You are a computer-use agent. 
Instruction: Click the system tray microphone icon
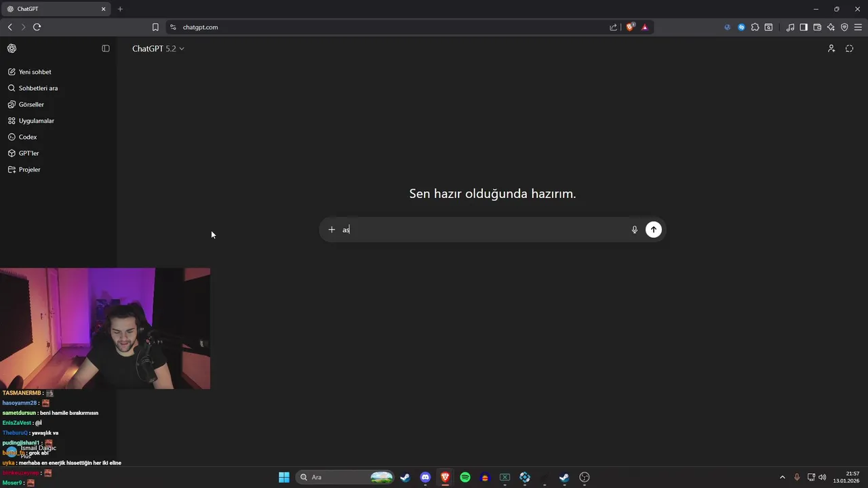[x=797, y=477]
